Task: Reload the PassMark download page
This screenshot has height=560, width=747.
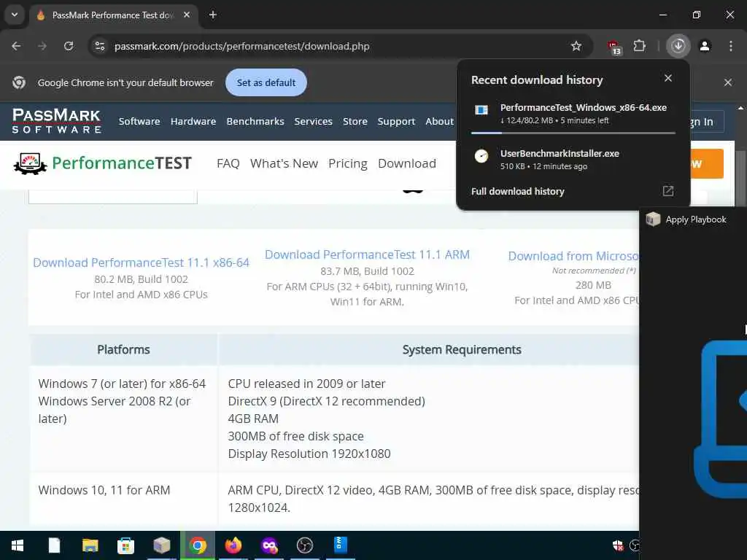Action: [x=69, y=46]
